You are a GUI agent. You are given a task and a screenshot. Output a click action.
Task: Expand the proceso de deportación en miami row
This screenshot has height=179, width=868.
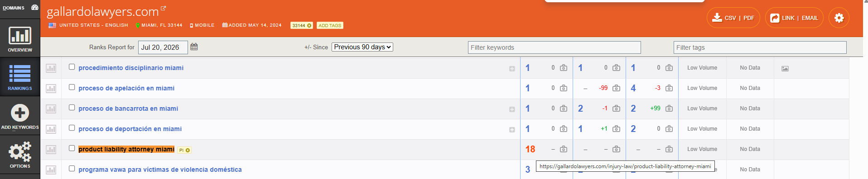tap(512, 130)
